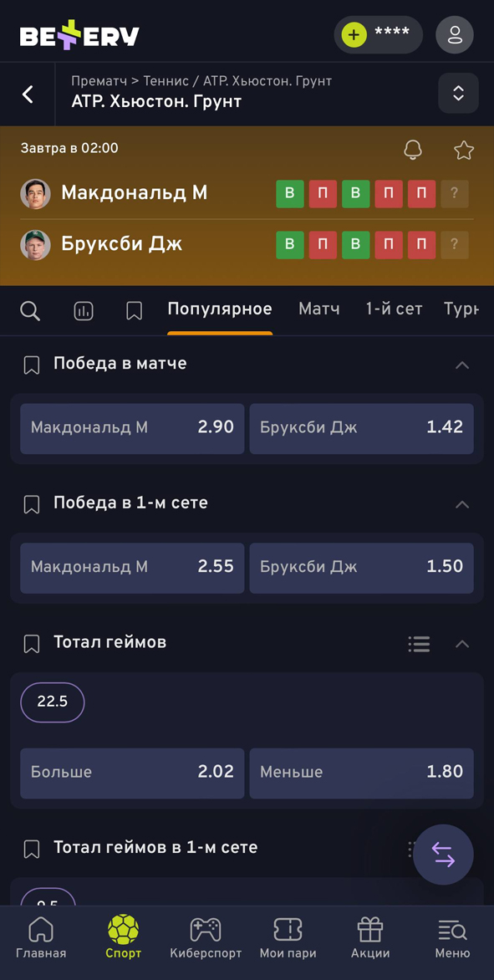Tap the floating swap bets button
This screenshot has width=494, height=980.
tap(443, 855)
